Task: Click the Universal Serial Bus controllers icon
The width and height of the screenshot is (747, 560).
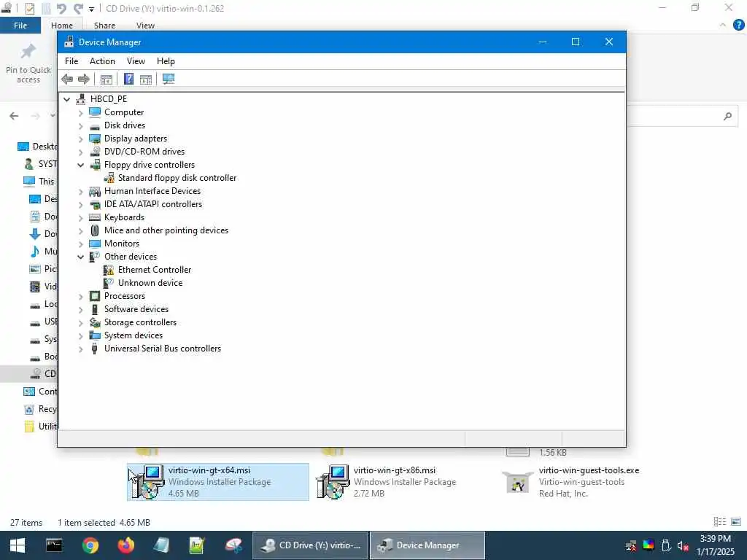Action: click(x=95, y=349)
